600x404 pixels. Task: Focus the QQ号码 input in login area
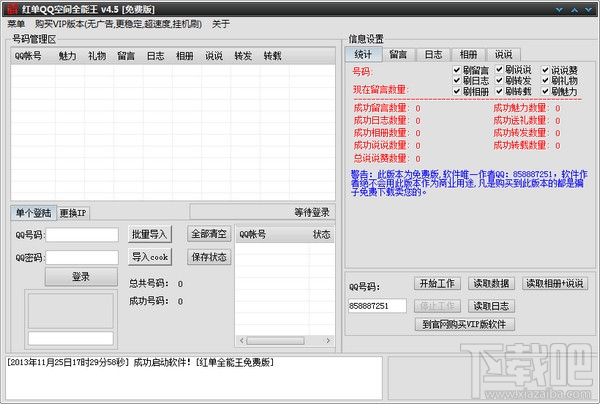(82, 235)
